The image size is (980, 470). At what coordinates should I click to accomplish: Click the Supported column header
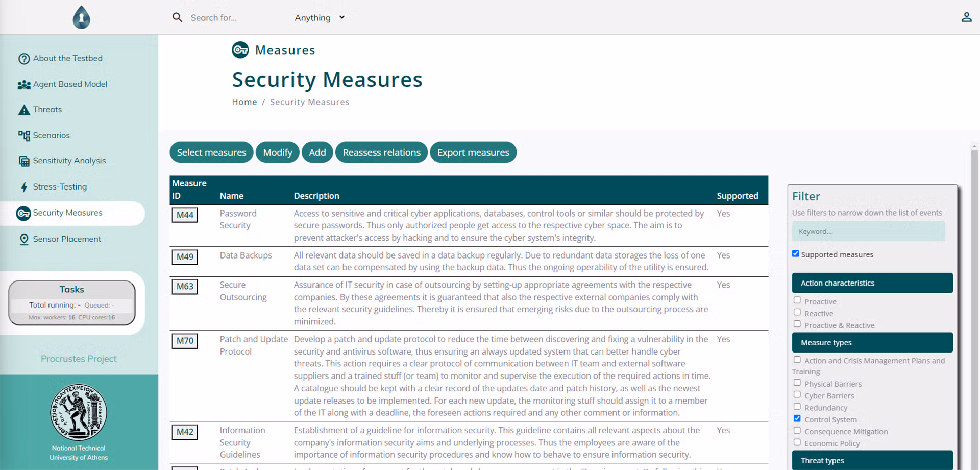(x=737, y=196)
